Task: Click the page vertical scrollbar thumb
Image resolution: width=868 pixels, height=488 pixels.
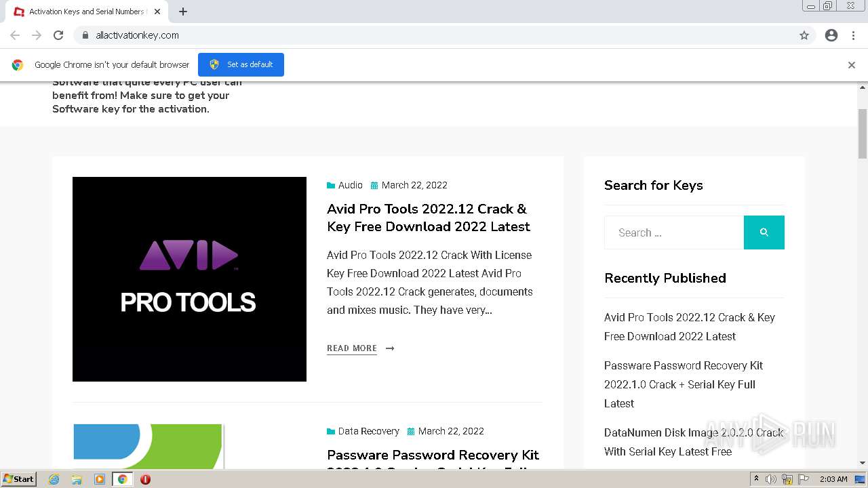Action: coord(863,134)
